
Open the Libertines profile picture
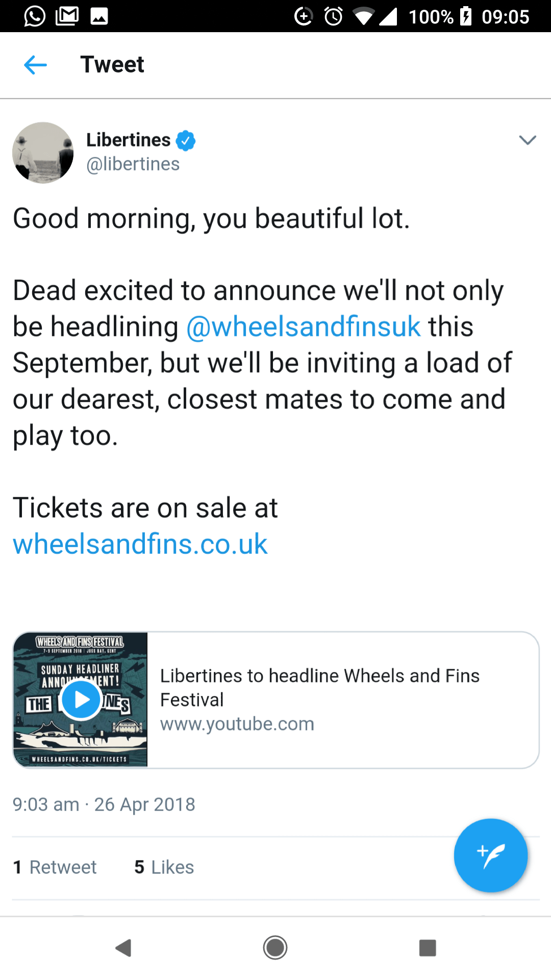[43, 153]
